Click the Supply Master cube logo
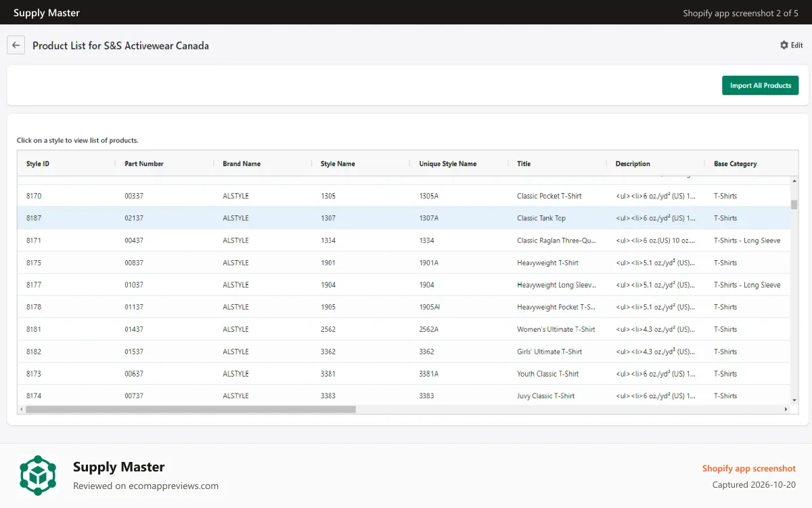 tap(38, 475)
